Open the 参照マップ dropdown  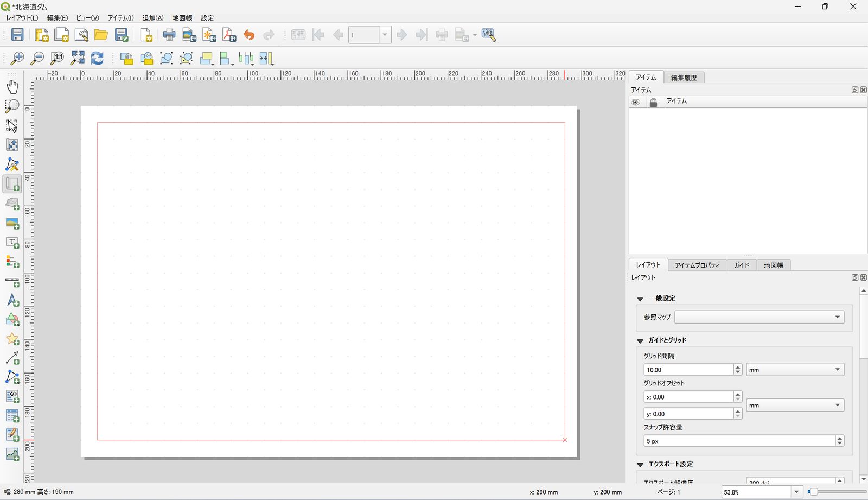pyautogui.click(x=759, y=317)
